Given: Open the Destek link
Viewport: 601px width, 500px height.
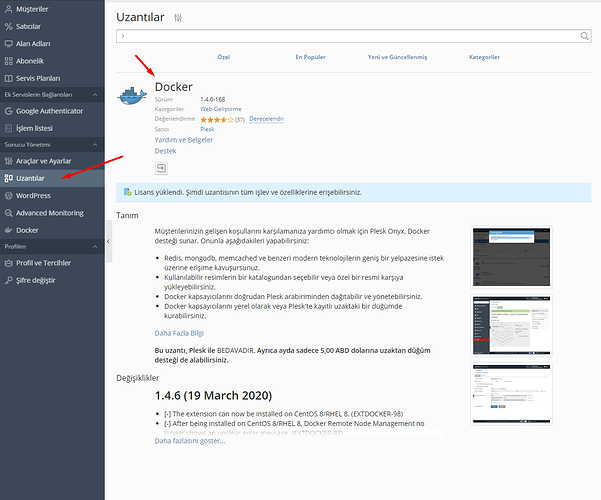Looking at the screenshot, I should click(x=165, y=151).
